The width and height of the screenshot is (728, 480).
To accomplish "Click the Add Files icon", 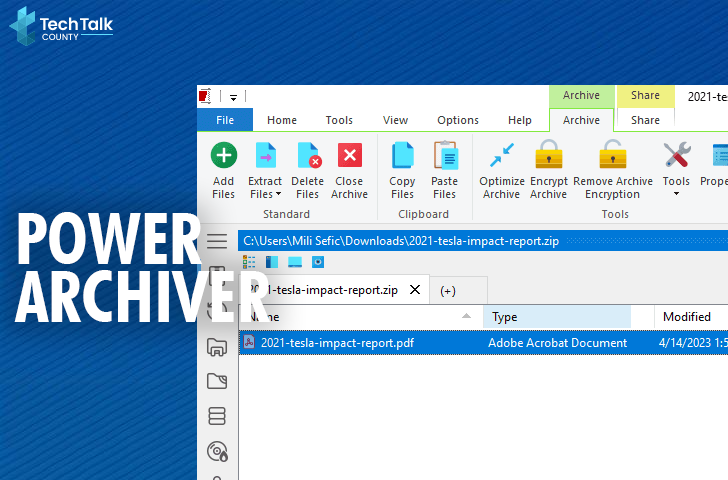I will pos(223,156).
